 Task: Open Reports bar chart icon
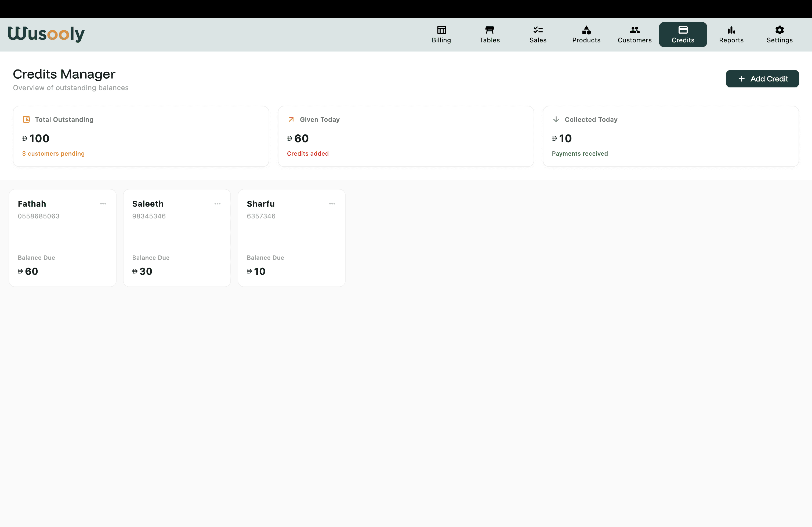click(731, 30)
